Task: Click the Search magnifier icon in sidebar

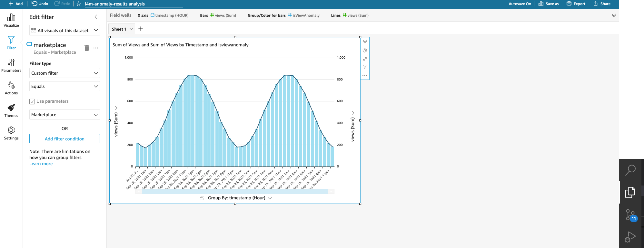Action: pyautogui.click(x=630, y=170)
